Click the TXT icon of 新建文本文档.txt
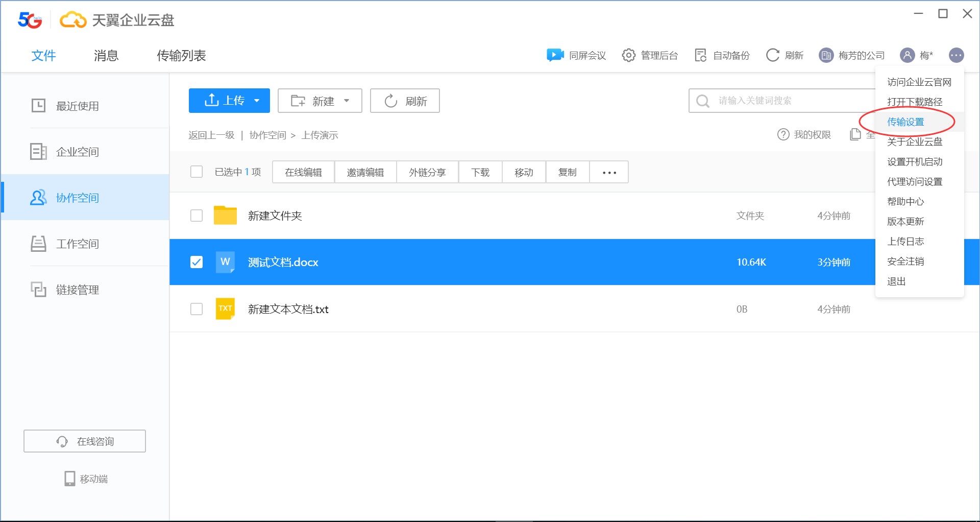The height and width of the screenshot is (522, 980). coord(225,309)
